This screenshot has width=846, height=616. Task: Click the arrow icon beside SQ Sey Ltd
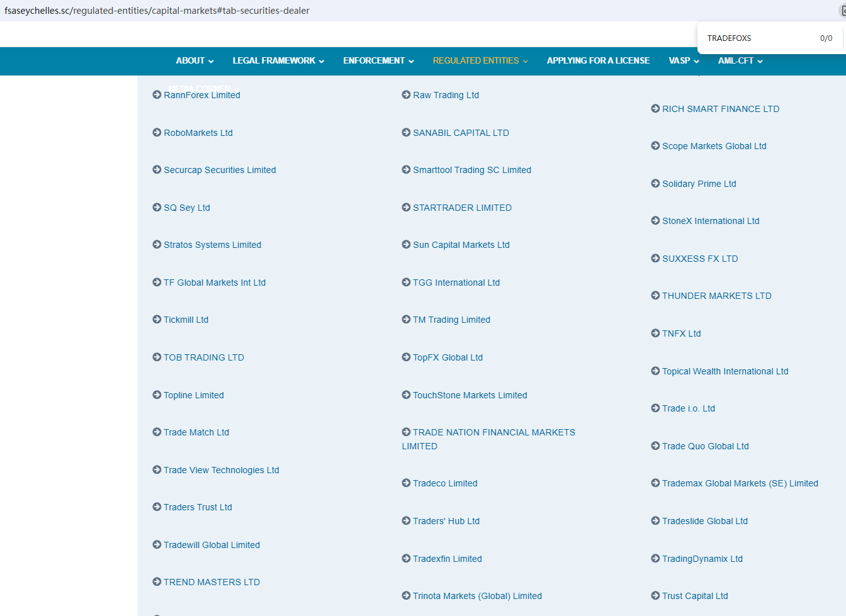tap(157, 208)
